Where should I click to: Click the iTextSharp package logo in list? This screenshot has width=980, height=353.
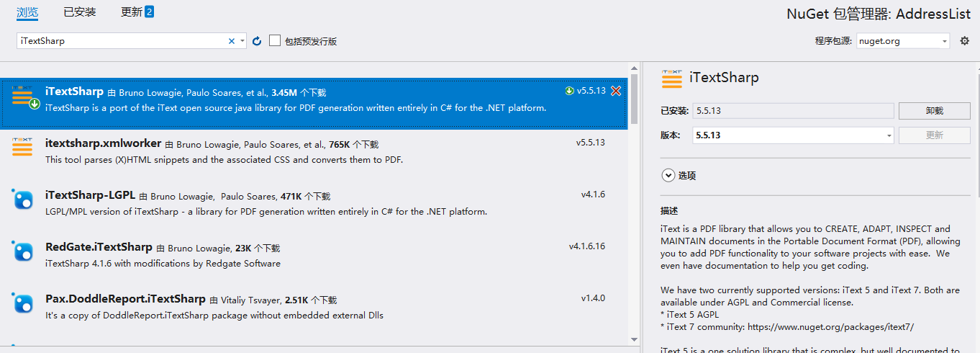point(23,96)
